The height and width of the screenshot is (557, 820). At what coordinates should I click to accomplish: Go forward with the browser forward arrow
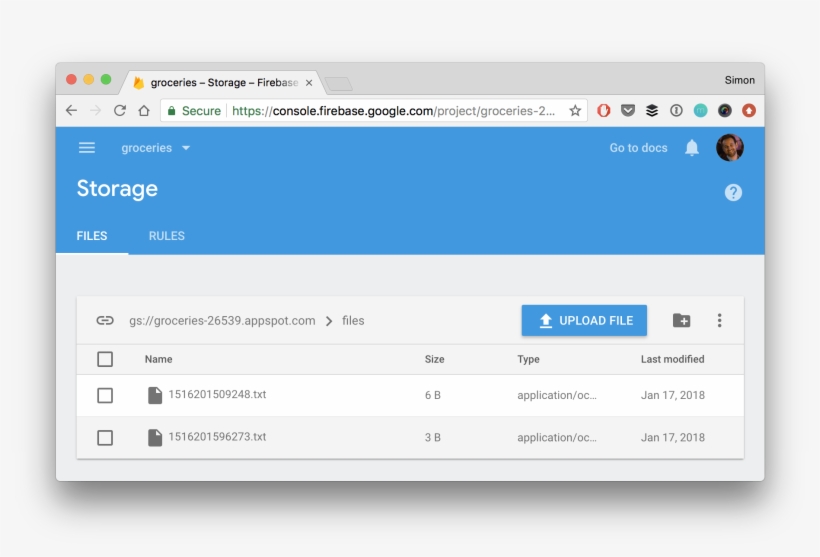tap(95, 110)
